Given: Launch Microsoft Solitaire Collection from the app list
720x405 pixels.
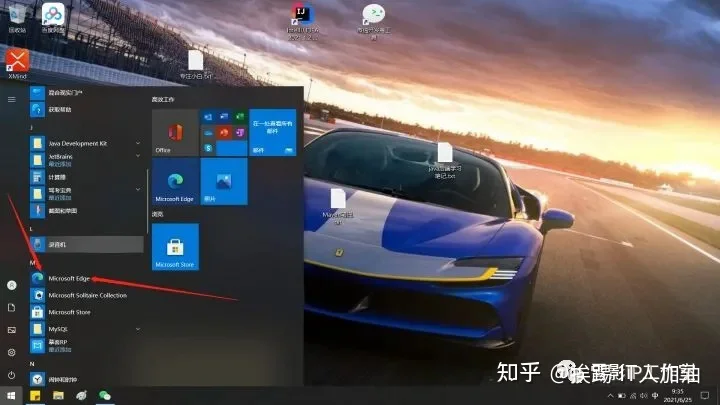Looking at the screenshot, I should tap(86, 295).
